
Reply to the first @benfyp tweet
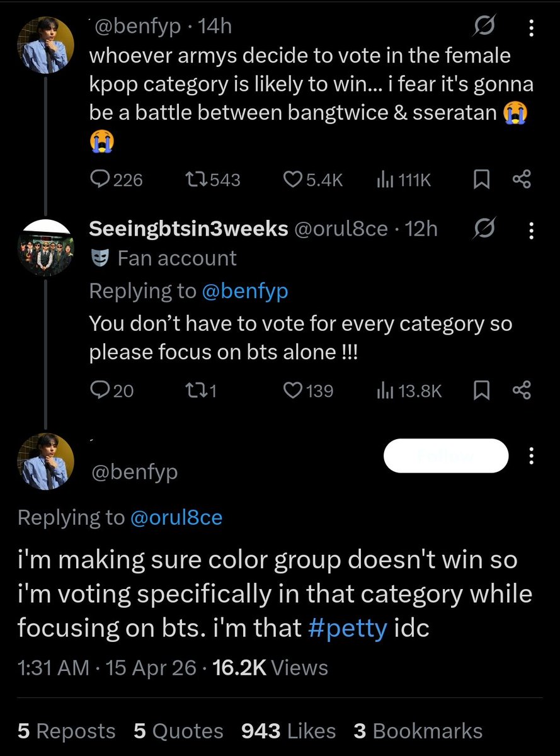tap(101, 180)
